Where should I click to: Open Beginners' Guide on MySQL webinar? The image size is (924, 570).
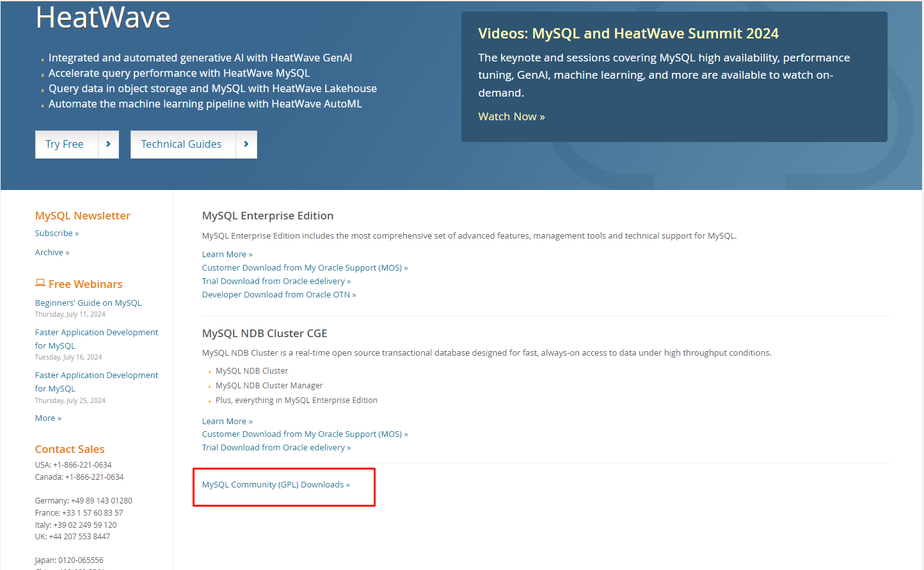click(x=88, y=303)
